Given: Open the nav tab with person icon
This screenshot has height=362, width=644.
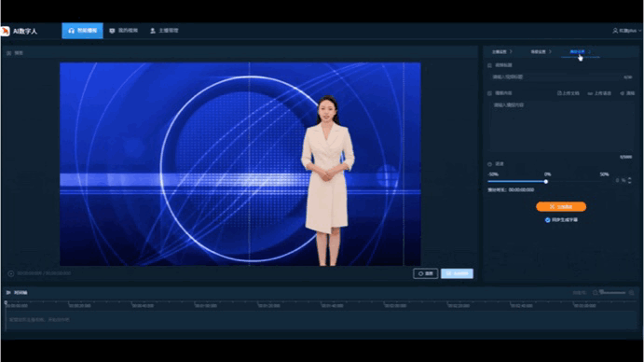Looking at the screenshot, I should point(164,31).
